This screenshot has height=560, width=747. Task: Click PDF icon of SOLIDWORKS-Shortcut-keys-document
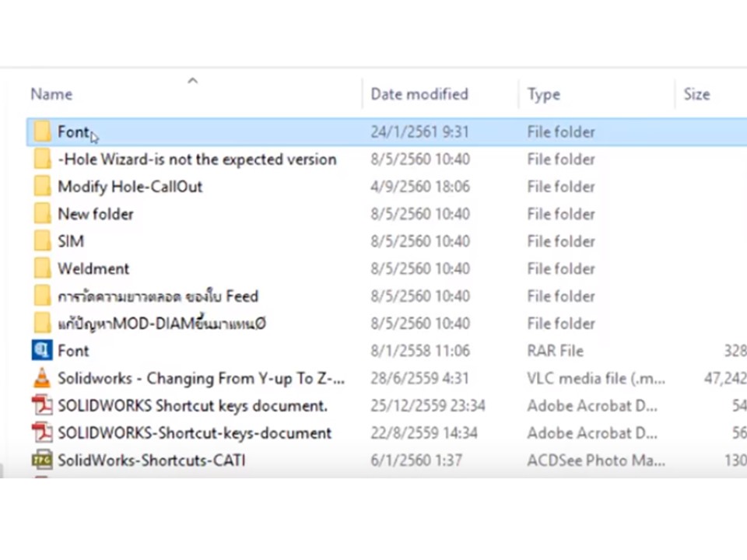tap(42, 433)
